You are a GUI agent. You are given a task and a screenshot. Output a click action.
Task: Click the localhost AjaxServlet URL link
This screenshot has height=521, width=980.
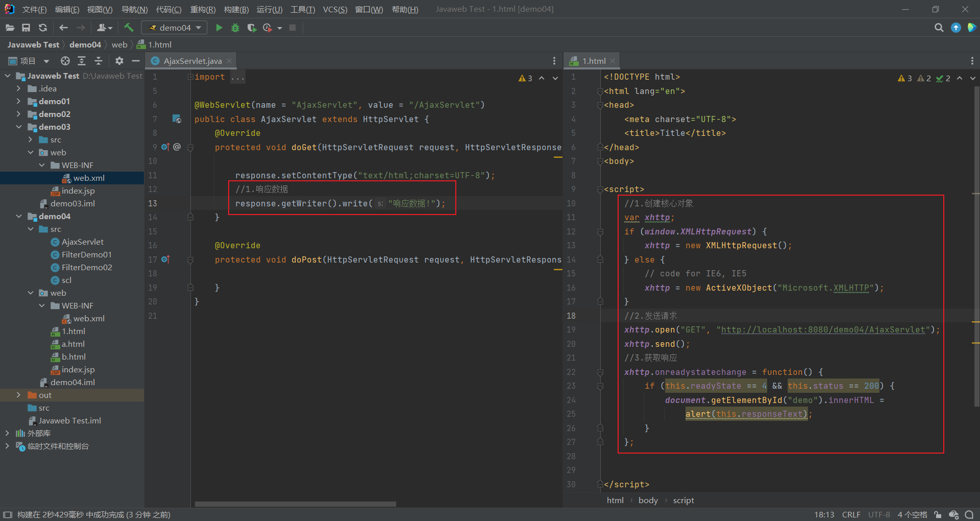point(823,330)
